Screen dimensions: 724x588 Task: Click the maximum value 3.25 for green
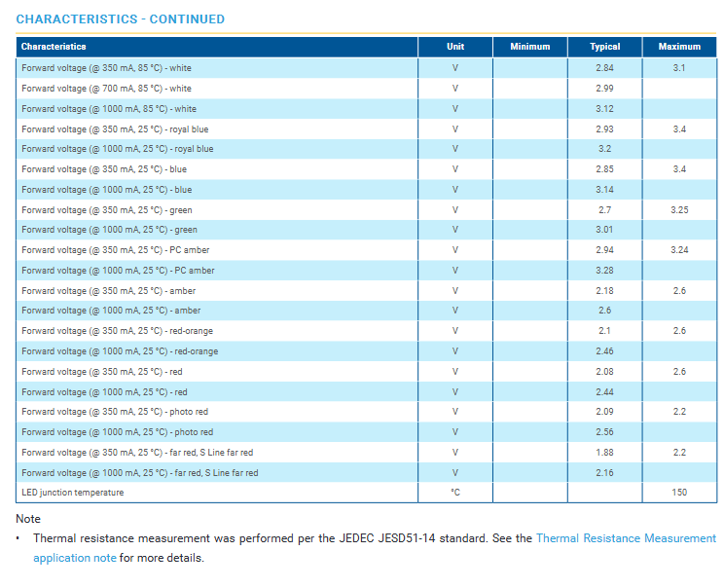point(679,210)
